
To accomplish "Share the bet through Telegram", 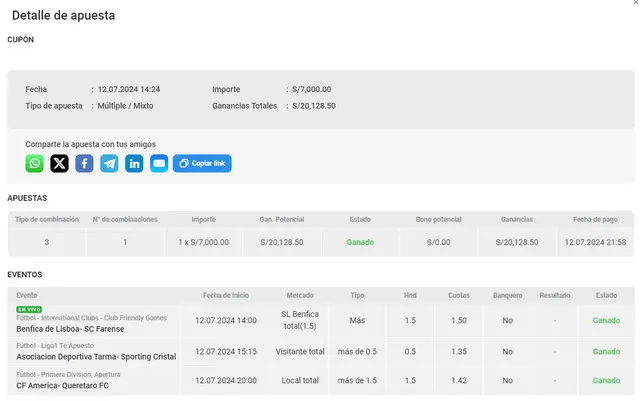I will pyautogui.click(x=109, y=163).
